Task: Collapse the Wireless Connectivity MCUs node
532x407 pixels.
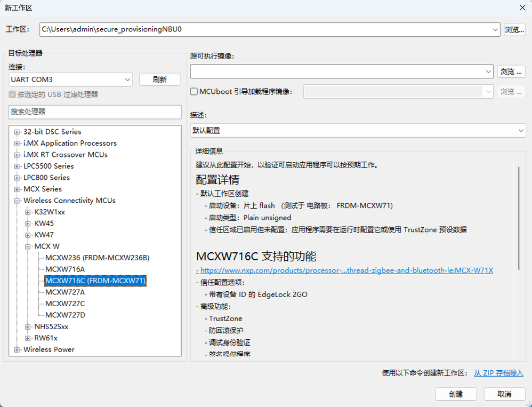Action: (16, 201)
